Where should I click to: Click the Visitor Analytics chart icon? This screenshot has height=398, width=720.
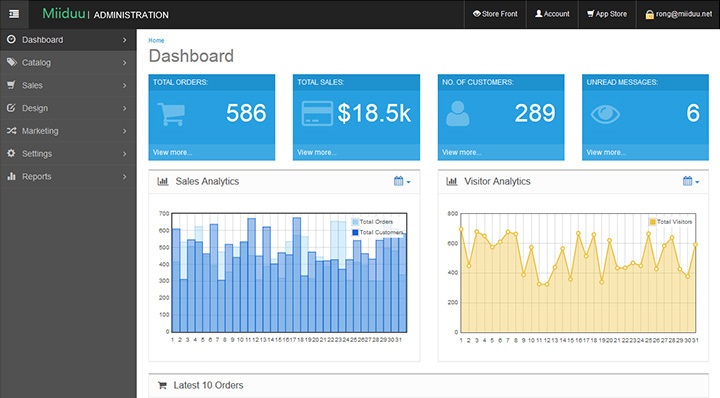coord(451,181)
